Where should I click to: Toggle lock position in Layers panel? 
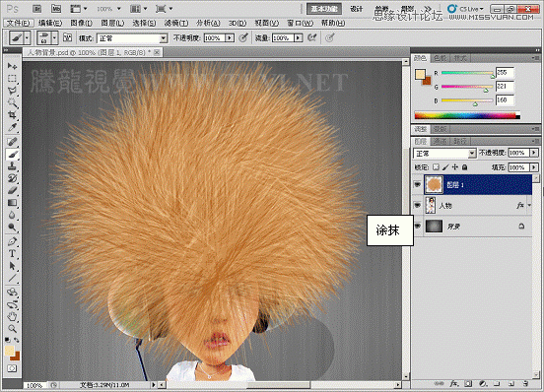pyautogui.click(x=455, y=167)
